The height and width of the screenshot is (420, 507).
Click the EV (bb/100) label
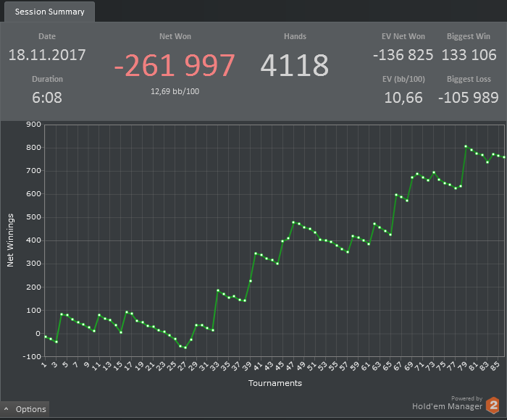pos(403,79)
